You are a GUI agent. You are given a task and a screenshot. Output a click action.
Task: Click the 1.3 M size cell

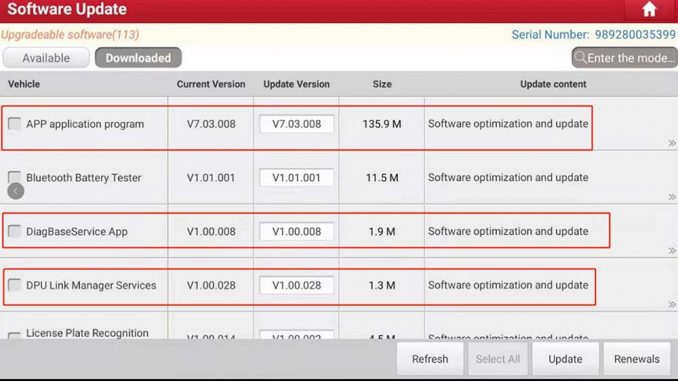pos(382,285)
